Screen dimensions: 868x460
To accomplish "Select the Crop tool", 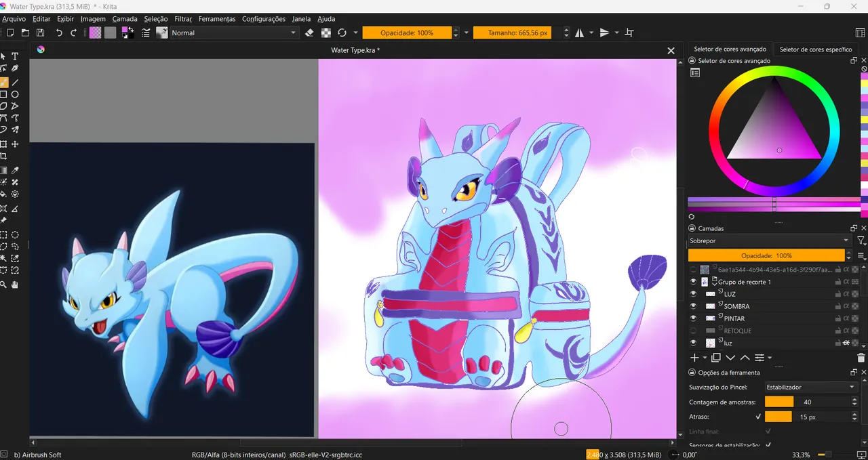I will tap(3, 156).
